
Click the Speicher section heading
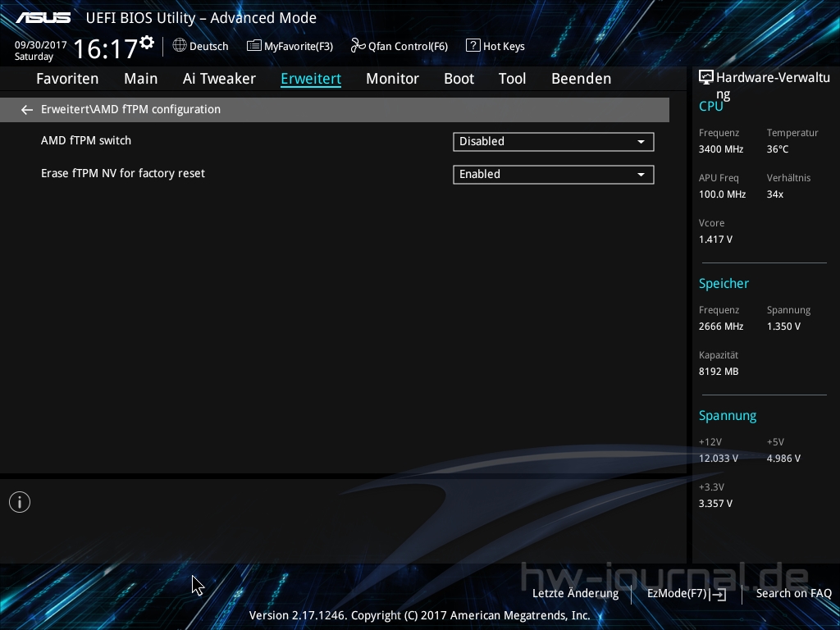724,283
